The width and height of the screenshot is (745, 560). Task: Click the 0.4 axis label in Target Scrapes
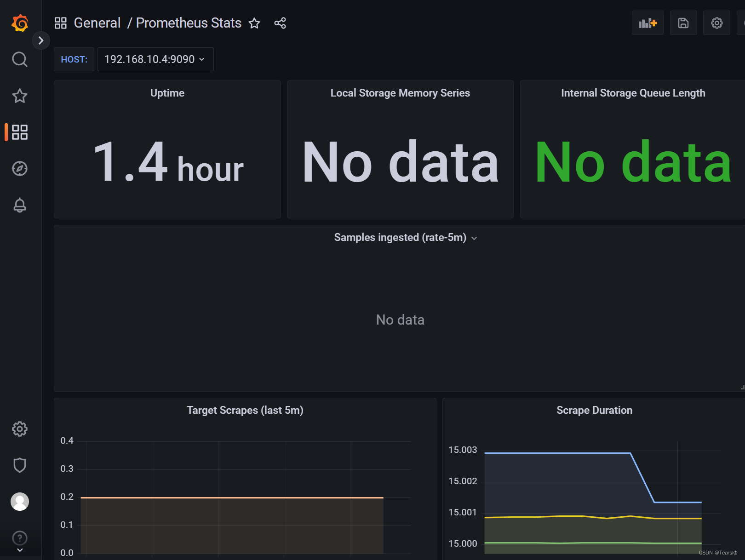(x=67, y=440)
